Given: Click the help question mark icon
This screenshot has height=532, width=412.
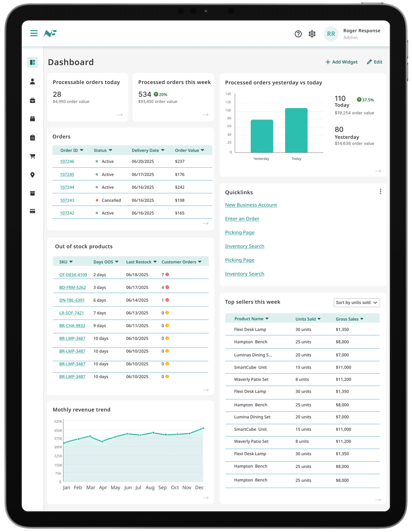Looking at the screenshot, I should pyautogui.click(x=298, y=34).
